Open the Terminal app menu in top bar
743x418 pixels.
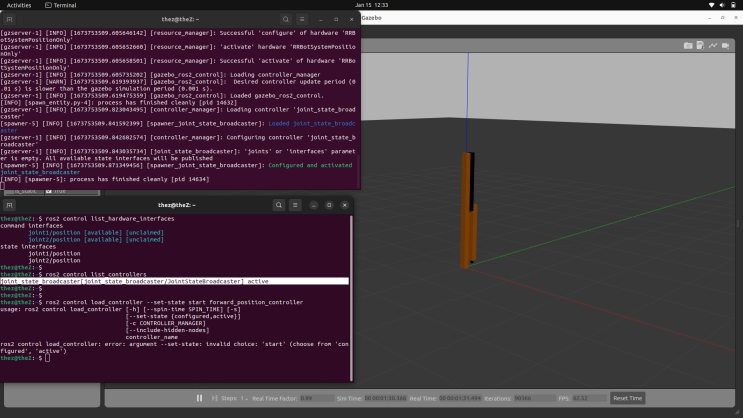pos(60,5)
